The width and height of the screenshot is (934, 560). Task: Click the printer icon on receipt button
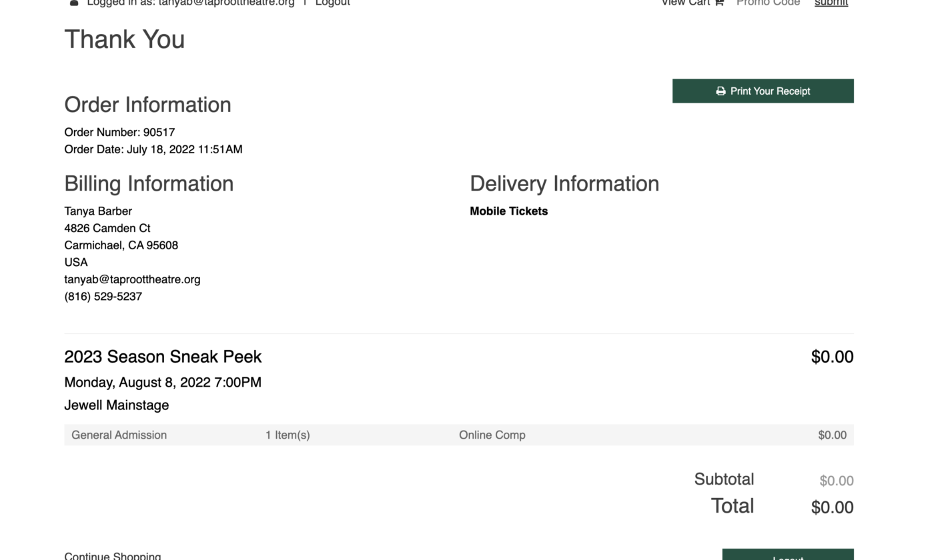721,91
